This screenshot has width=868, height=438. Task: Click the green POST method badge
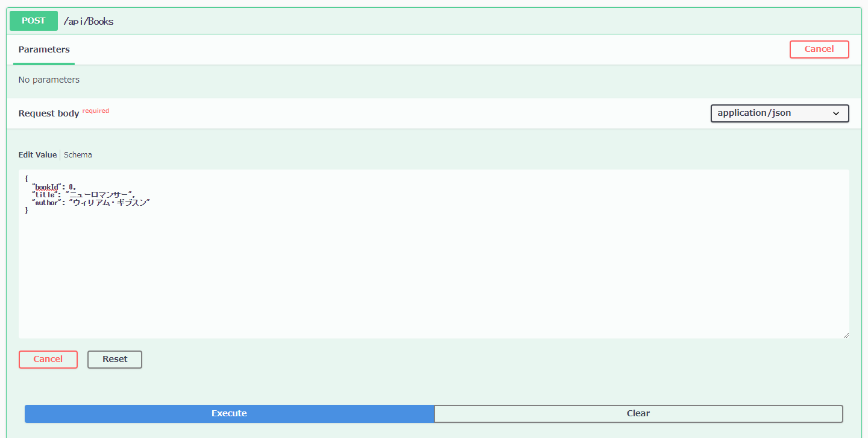pyautogui.click(x=34, y=21)
